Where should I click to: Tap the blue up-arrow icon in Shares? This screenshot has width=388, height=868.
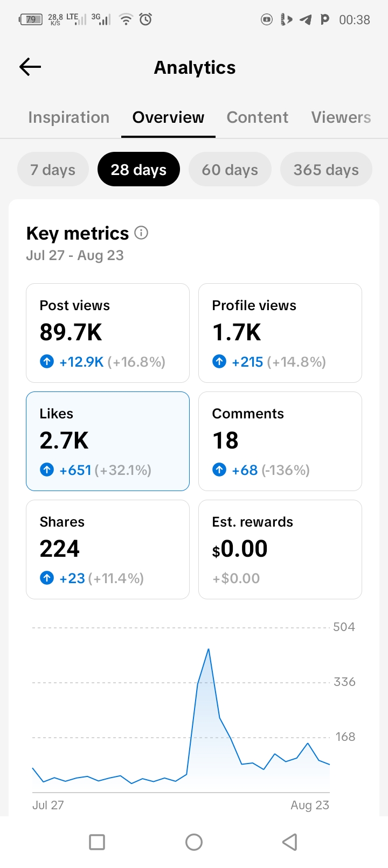[x=47, y=578]
